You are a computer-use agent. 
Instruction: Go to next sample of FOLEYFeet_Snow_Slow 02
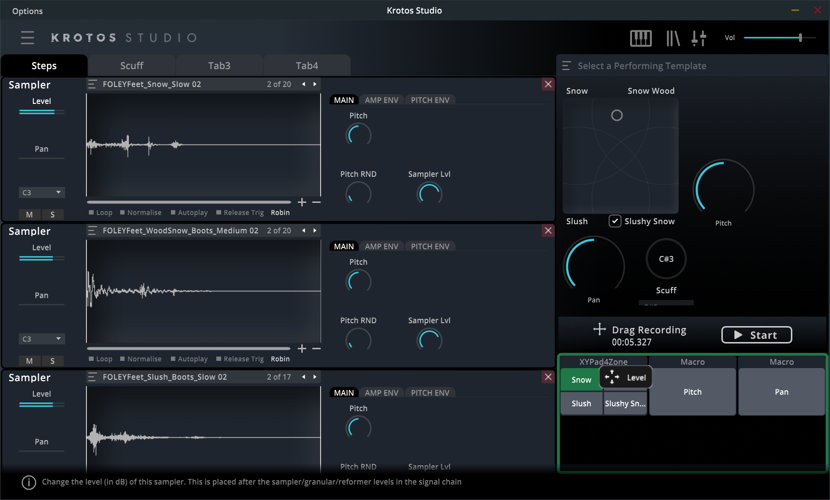[x=314, y=84]
